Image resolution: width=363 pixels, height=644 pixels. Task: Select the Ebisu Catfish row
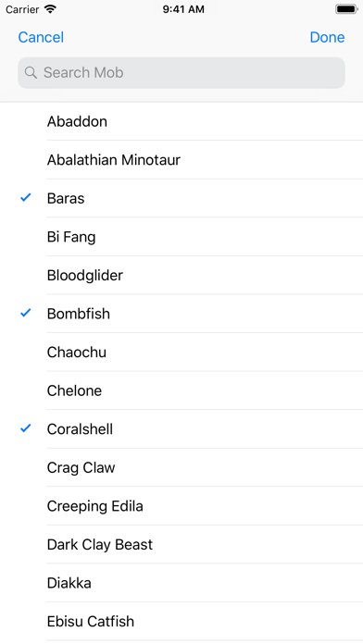(x=181, y=622)
